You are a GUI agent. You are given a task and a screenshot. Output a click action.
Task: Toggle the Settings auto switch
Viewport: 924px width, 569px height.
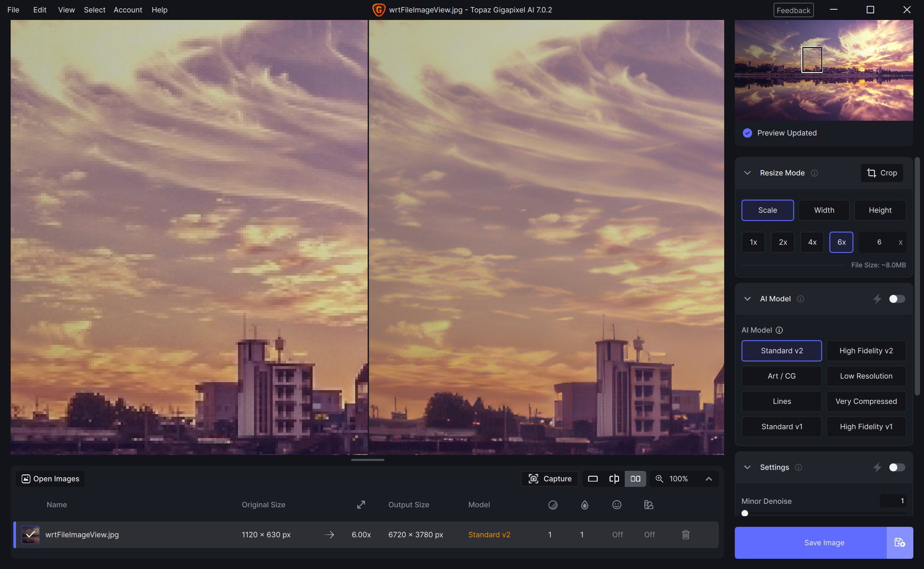click(896, 467)
